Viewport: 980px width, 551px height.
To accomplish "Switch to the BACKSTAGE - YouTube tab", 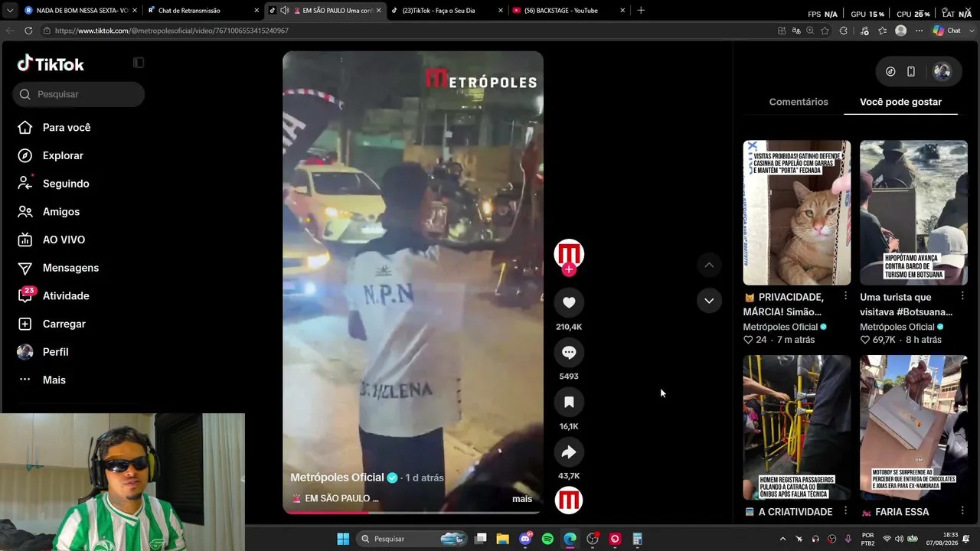I will pyautogui.click(x=568, y=11).
